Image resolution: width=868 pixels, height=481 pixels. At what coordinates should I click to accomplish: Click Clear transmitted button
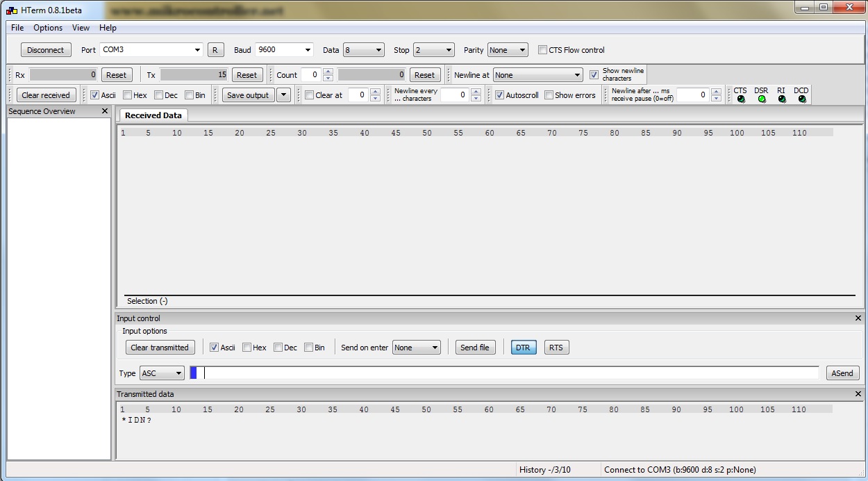point(160,348)
